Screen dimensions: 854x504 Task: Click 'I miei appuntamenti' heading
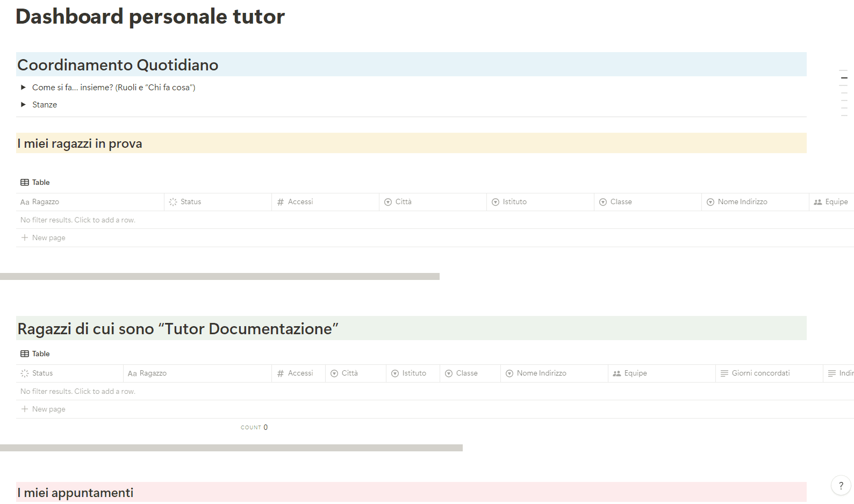tap(75, 493)
